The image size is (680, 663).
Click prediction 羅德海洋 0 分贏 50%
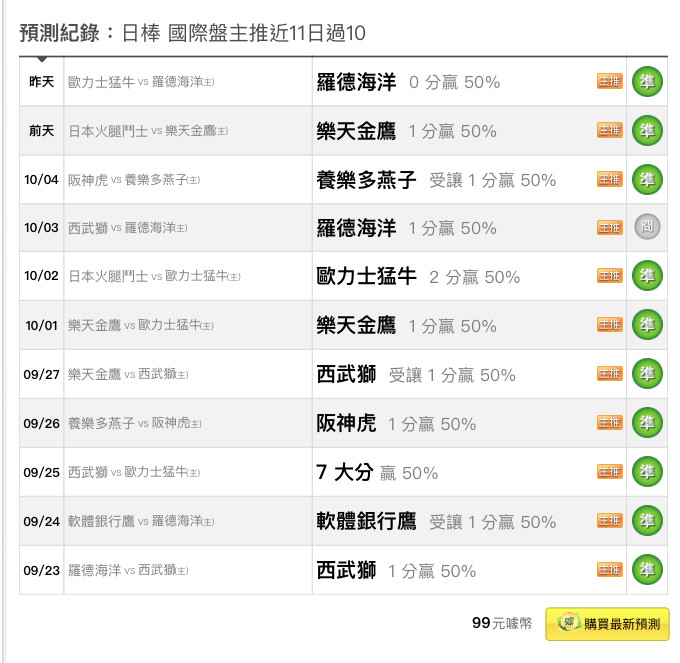408,82
